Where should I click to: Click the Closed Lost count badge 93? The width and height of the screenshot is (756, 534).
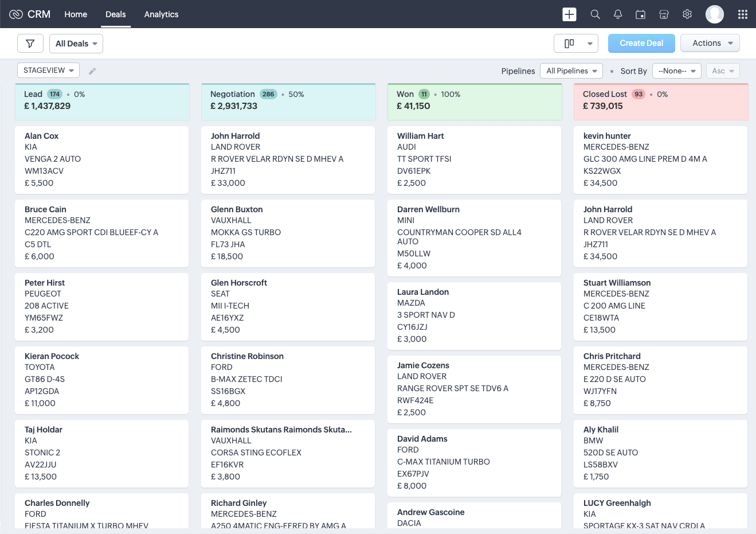tap(639, 94)
